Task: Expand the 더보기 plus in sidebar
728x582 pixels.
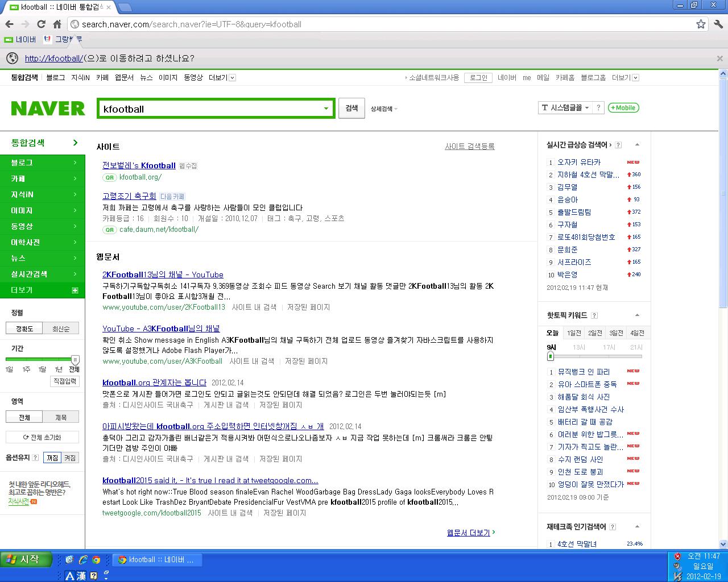Action: pyautogui.click(x=75, y=290)
